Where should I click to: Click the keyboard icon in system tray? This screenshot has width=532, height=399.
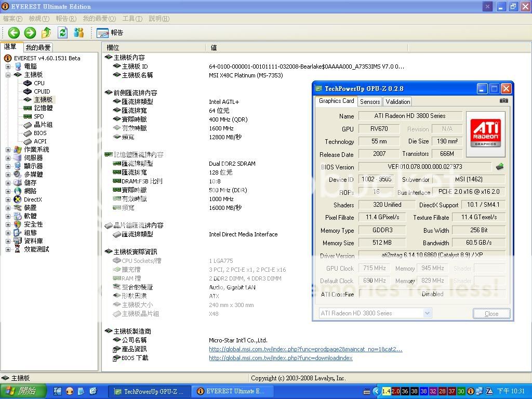[366, 392]
